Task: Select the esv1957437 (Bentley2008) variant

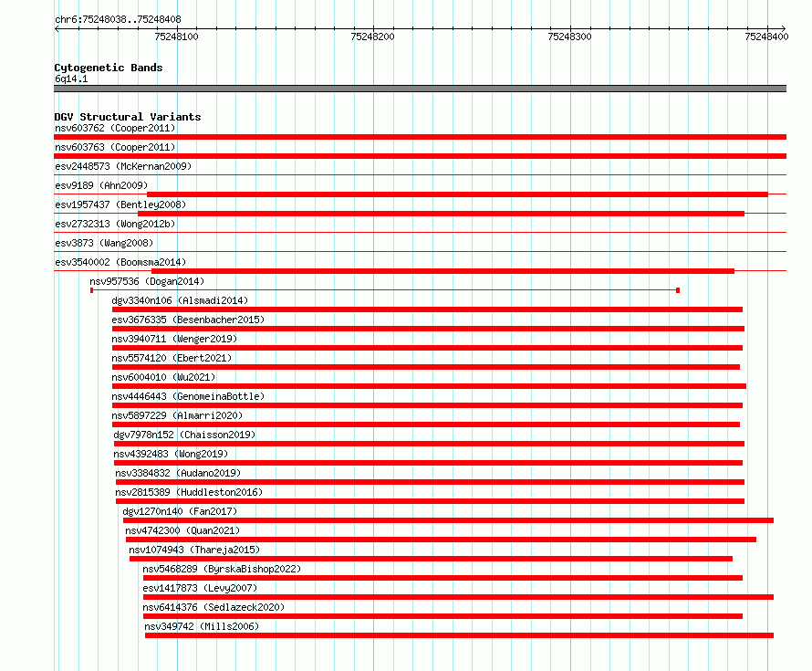Action: [120, 204]
